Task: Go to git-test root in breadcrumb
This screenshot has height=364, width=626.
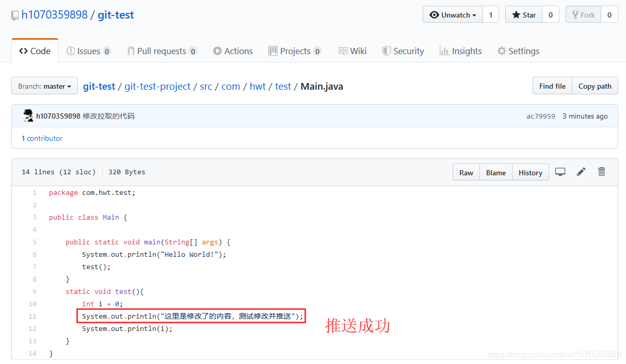Action: [x=99, y=86]
